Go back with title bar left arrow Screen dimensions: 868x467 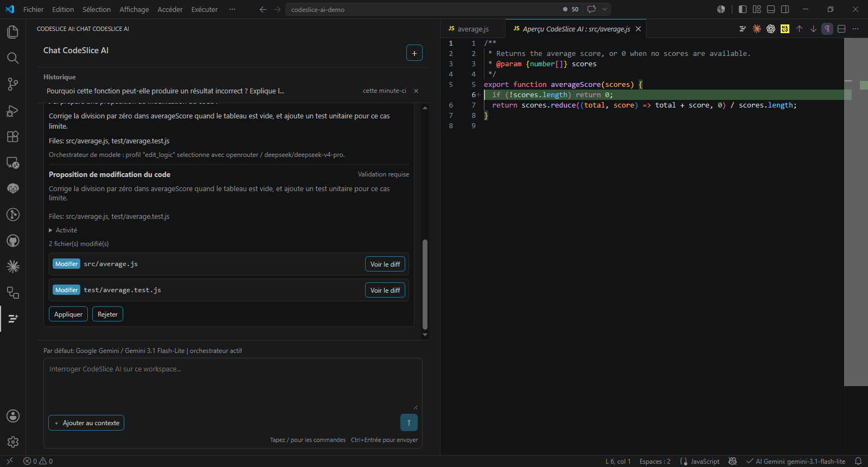(x=263, y=9)
